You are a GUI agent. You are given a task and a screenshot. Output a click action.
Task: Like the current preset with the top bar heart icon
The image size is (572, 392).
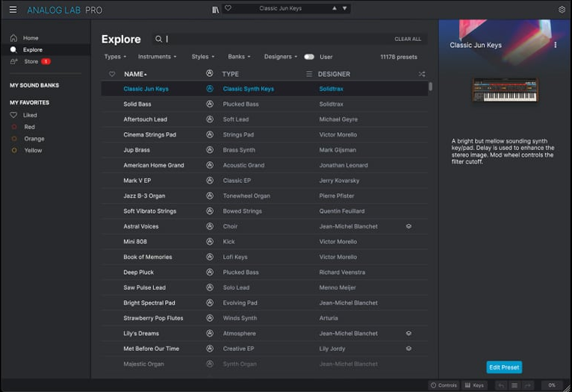[228, 8]
